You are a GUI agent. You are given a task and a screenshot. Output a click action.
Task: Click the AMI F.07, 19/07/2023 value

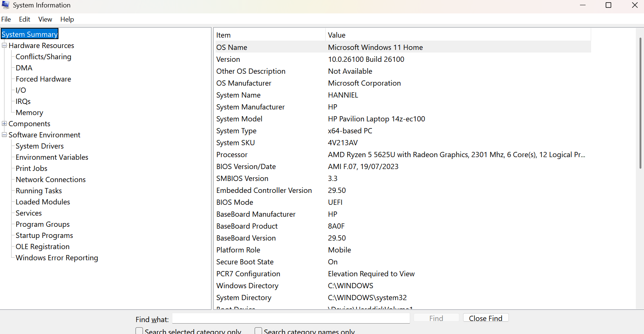pos(363,166)
